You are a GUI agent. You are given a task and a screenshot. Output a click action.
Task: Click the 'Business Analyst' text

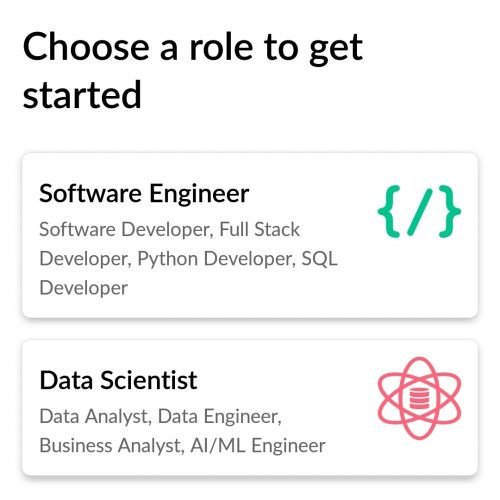click(112, 446)
